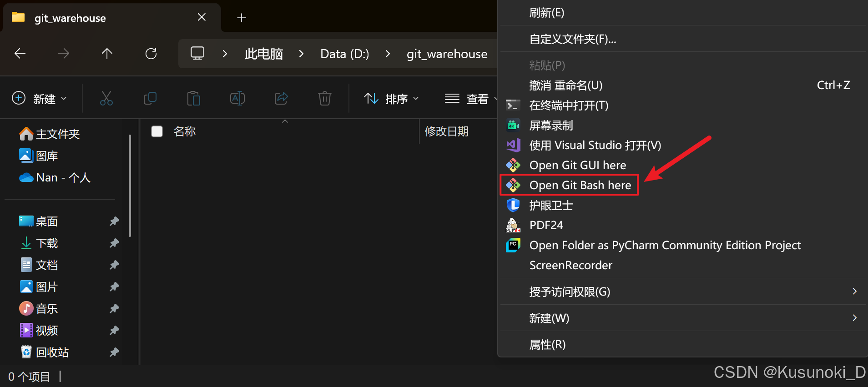Refresh the folder with the reload icon
Viewport: 868px width, 387px height.
pyautogui.click(x=151, y=54)
